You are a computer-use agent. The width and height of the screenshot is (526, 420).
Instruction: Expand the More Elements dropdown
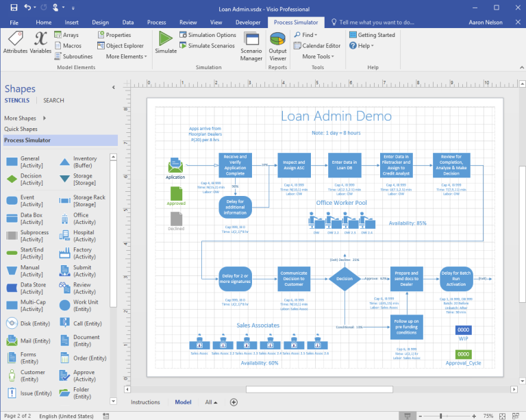click(127, 56)
